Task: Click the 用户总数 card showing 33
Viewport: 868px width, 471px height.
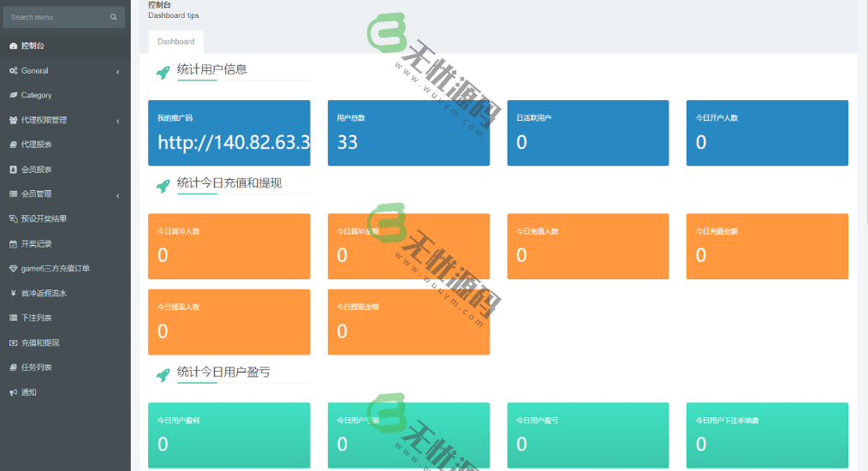Action: pyautogui.click(x=408, y=133)
